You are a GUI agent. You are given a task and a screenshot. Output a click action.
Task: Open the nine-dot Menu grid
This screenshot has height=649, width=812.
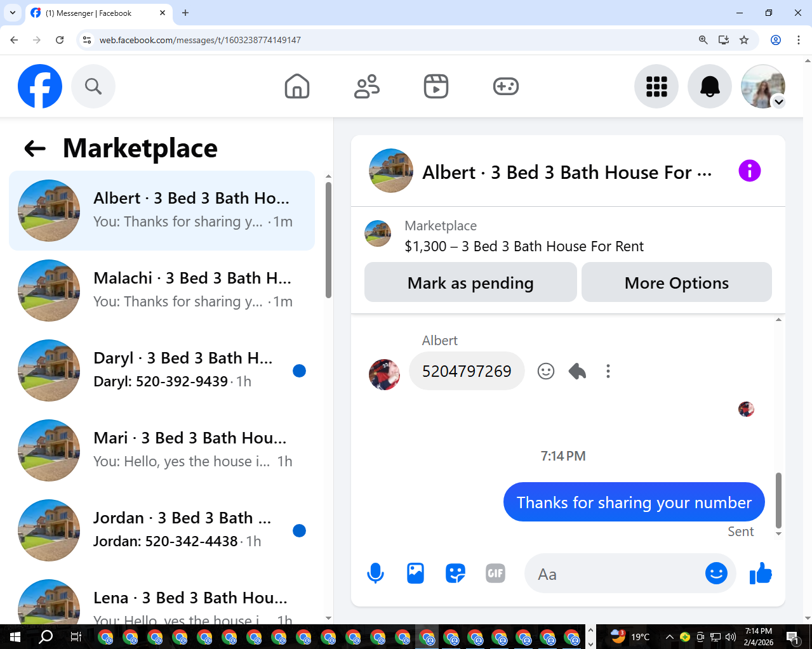pyautogui.click(x=656, y=86)
